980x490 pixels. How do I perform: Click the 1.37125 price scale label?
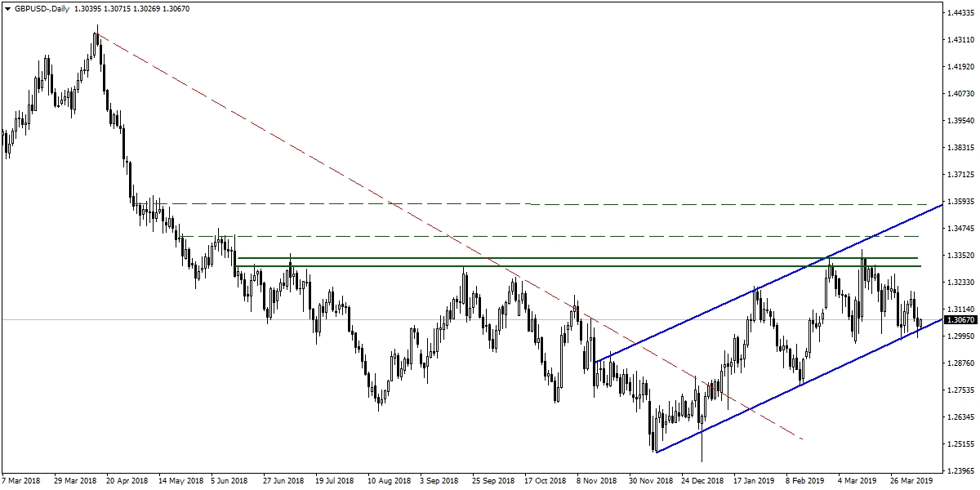point(962,175)
